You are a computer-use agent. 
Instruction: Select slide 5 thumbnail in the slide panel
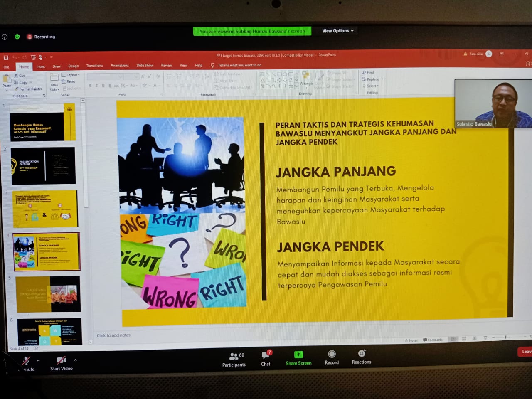48,294
